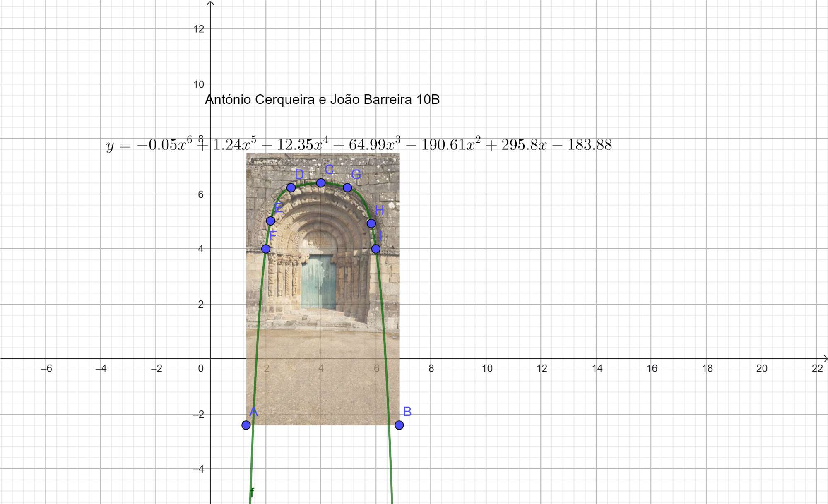Viewport: 828px width, 504px height.
Task: Click point G on the upper right of the arch
Action: click(347, 188)
